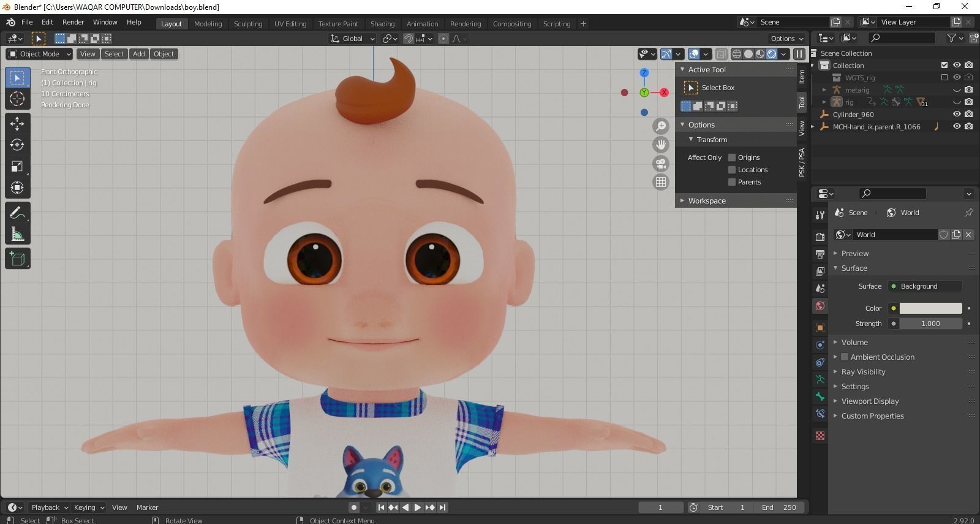Switch to rendered viewport shading

(x=772, y=54)
